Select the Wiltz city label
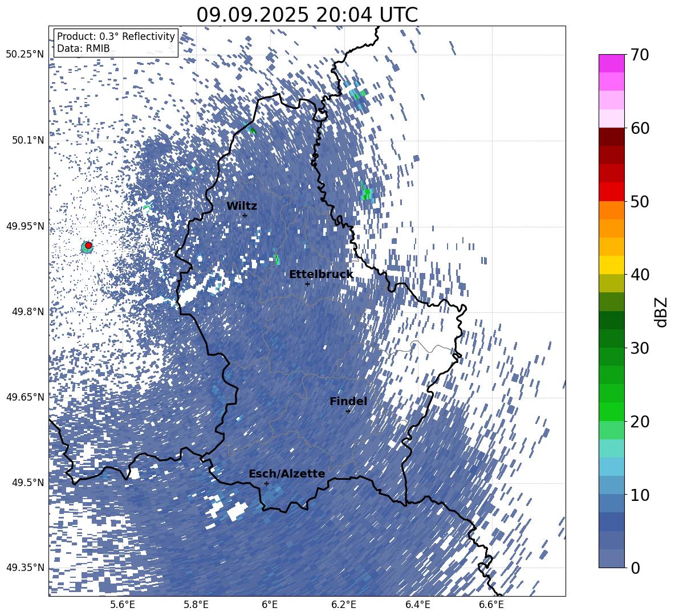This screenshot has height=616, width=675. pos(242,206)
